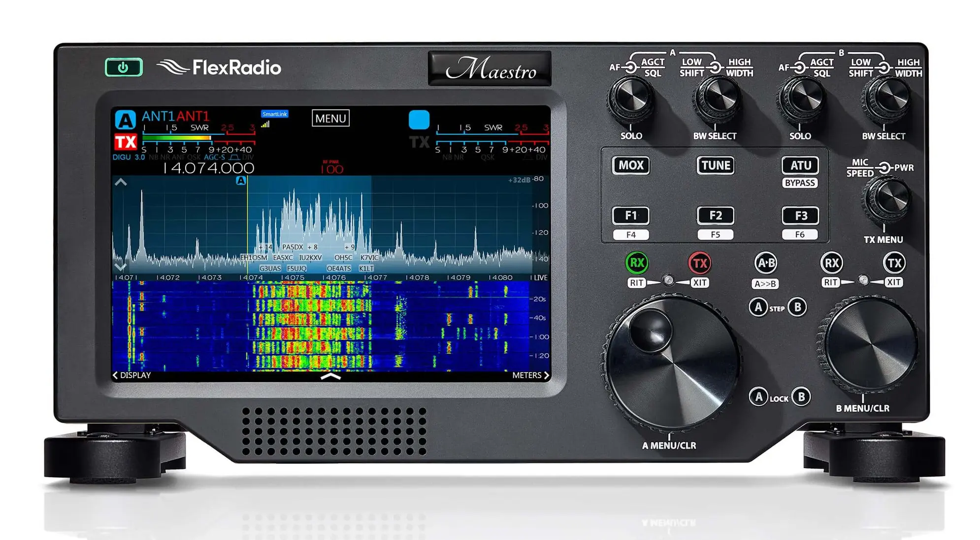Tap the 14.074.000 frequency readout
The width and height of the screenshot is (980, 540).
coord(208,168)
